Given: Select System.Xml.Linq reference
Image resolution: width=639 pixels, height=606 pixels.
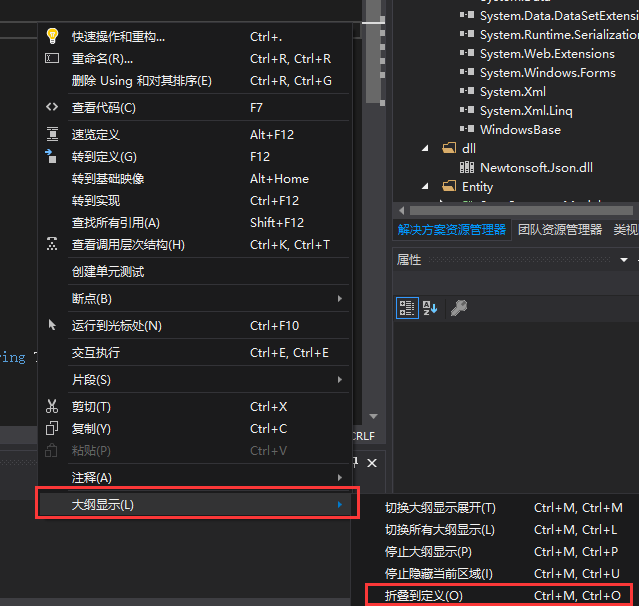Looking at the screenshot, I should pyautogui.click(x=526, y=110).
